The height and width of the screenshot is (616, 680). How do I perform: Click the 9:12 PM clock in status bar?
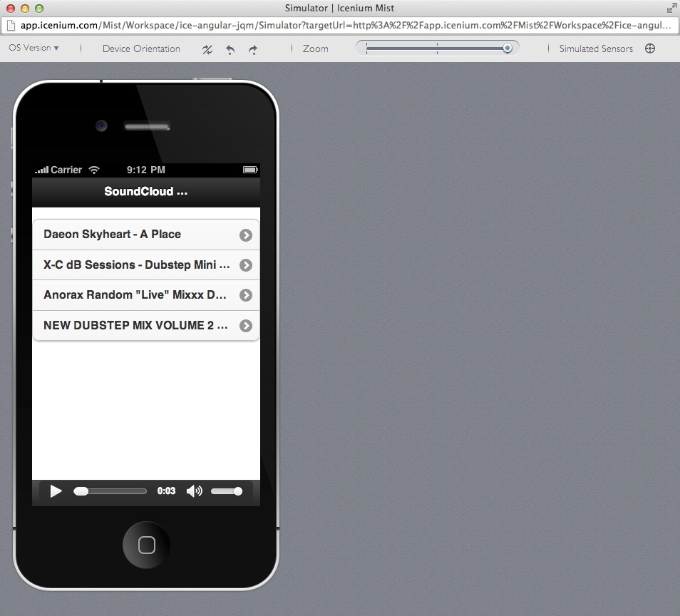point(145,170)
